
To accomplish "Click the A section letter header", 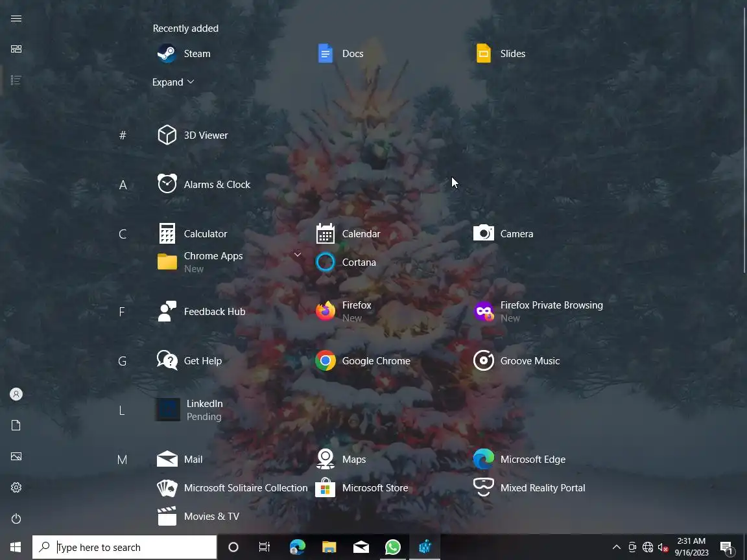I will pyautogui.click(x=123, y=185).
